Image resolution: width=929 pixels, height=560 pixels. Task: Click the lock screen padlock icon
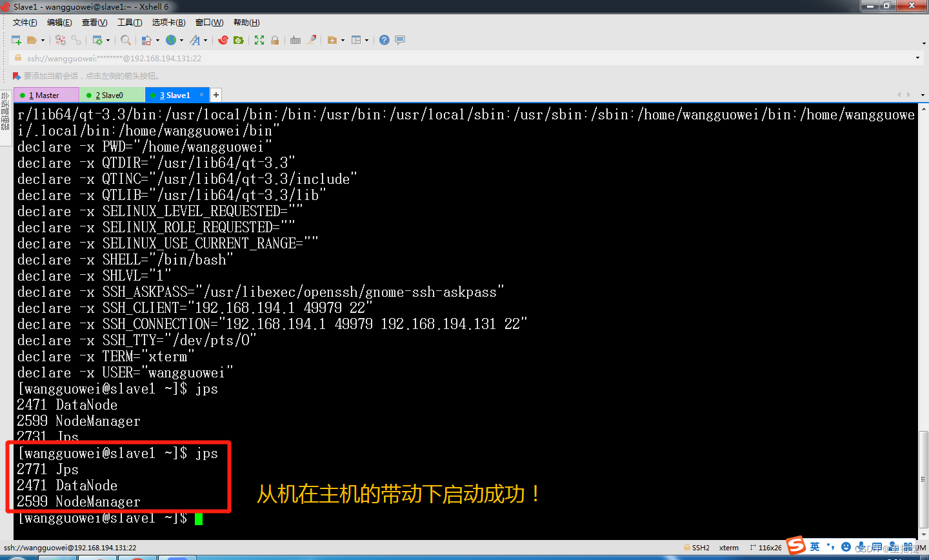275,40
